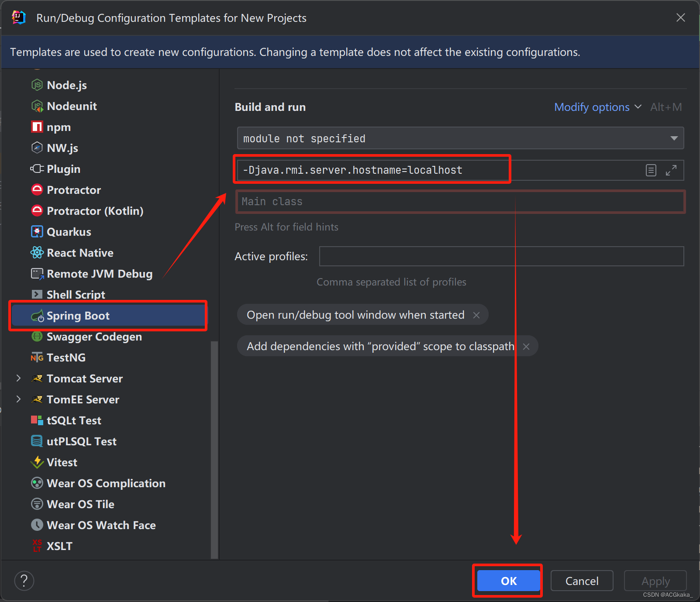Screen dimensions: 700x602
Task: Expand the TomEE Server tree node
Action: [x=18, y=399]
